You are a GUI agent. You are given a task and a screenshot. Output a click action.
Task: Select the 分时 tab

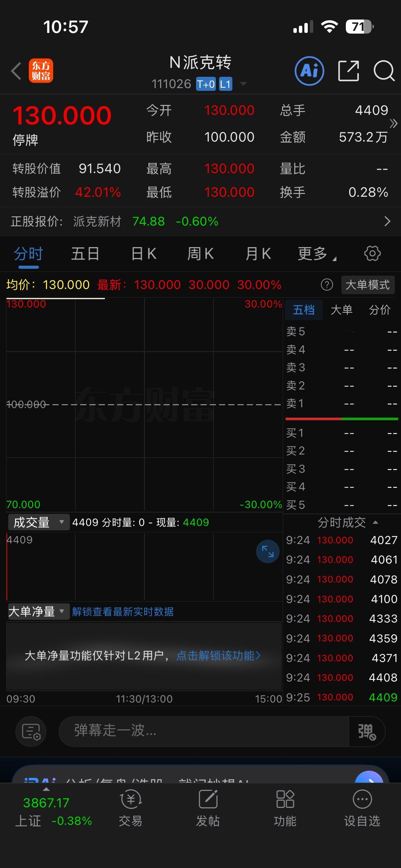tap(28, 254)
